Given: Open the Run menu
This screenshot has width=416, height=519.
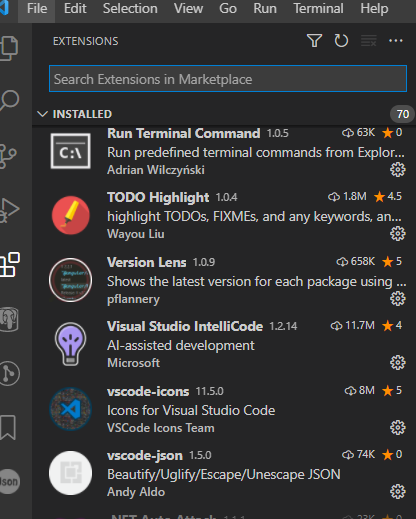Looking at the screenshot, I should (x=265, y=9).
